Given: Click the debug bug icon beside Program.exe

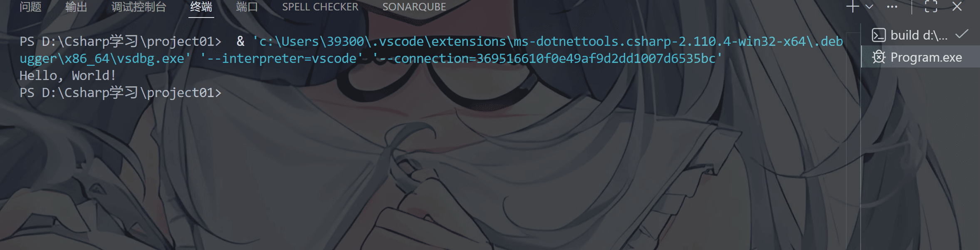Looking at the screenshot, I should (x=879, y=57).
